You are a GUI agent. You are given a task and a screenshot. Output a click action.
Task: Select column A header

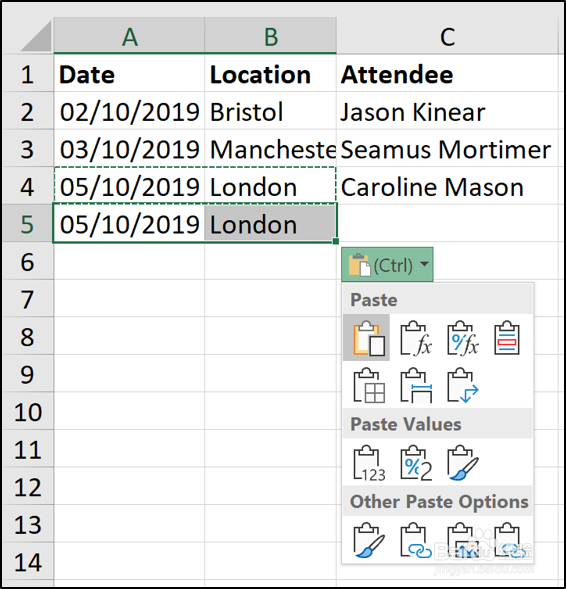click(x=129, y=36)
